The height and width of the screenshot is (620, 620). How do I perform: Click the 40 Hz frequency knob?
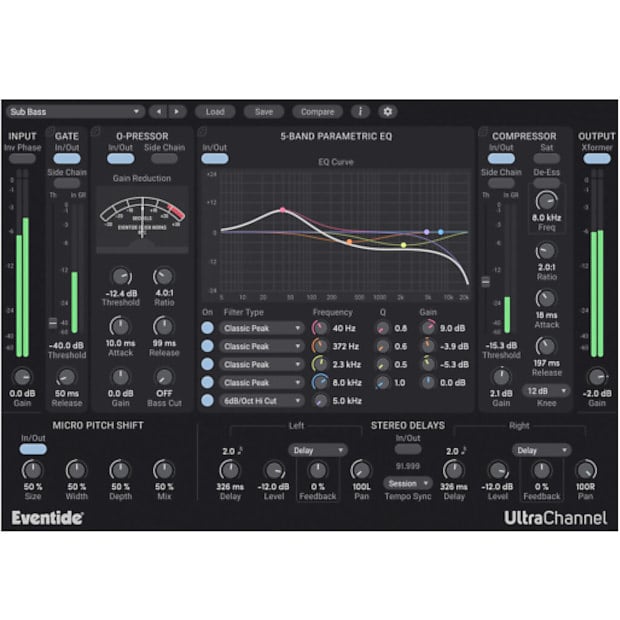tap(320, 328)
